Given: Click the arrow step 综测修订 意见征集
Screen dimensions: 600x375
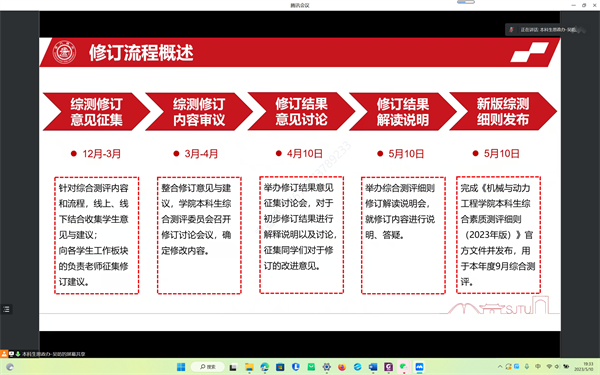Looking at the screenshot, I should 96,112.
